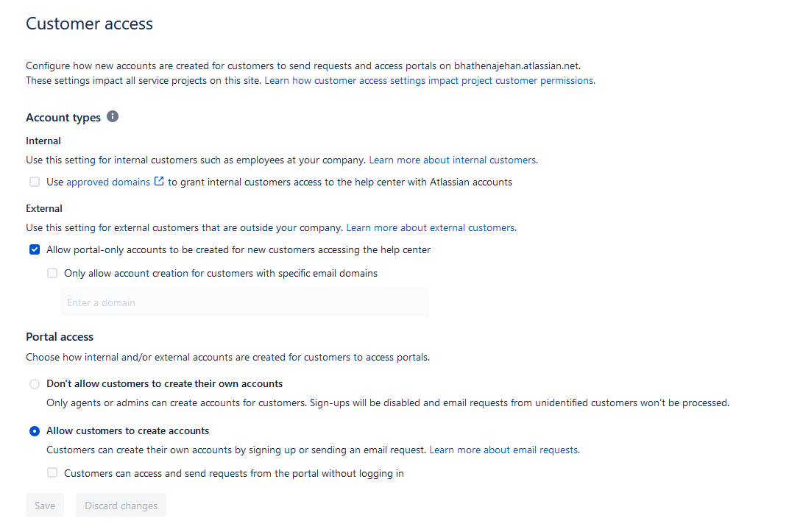Uncheck allow portal-only accounts for new customers
This screenshot has height=532, width=789.
tap(34, 249)
